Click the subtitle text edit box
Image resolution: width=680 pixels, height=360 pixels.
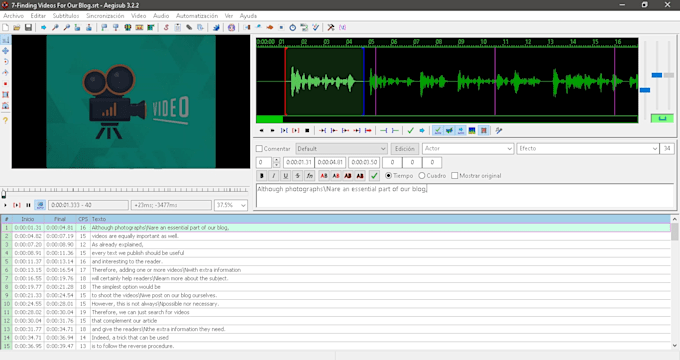point(464,196)
